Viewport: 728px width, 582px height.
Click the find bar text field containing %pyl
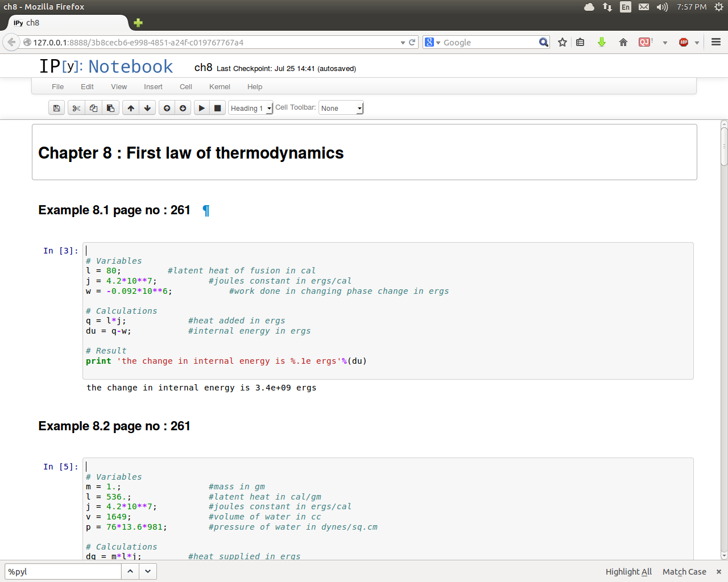(x=63, y=572)
